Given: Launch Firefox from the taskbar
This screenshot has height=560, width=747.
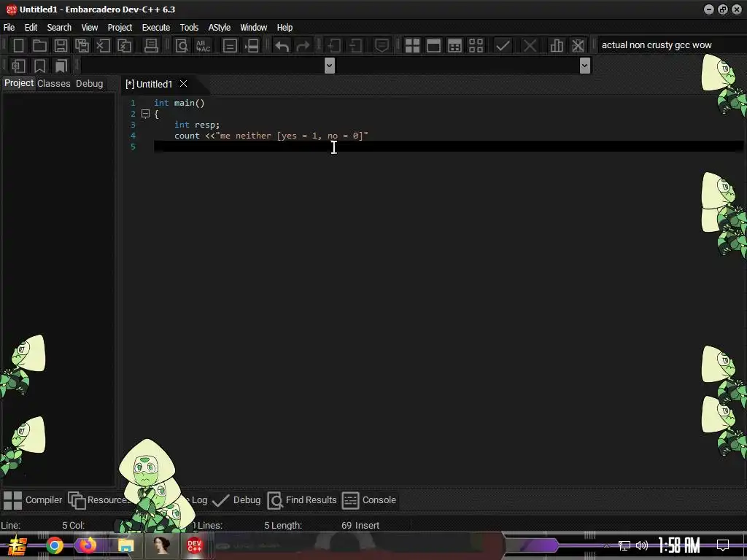Looking at the screenshot, I should coord(88,545).
